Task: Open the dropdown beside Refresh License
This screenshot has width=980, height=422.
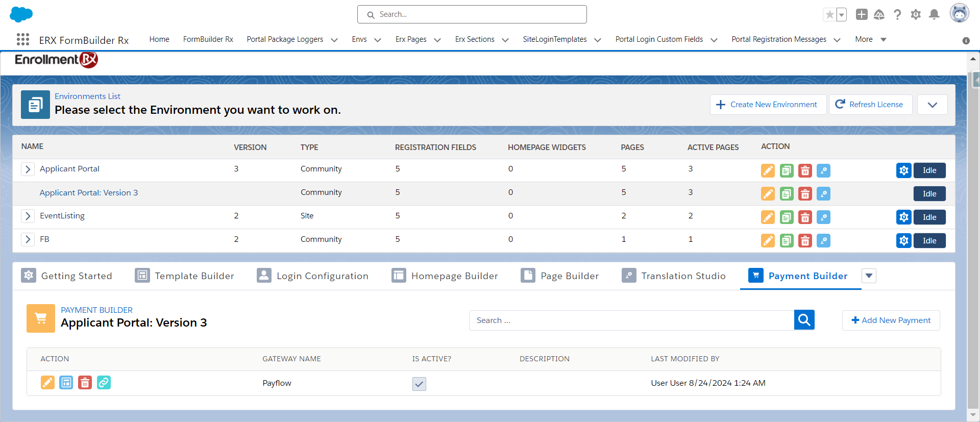Action: [x=932, y=105]
